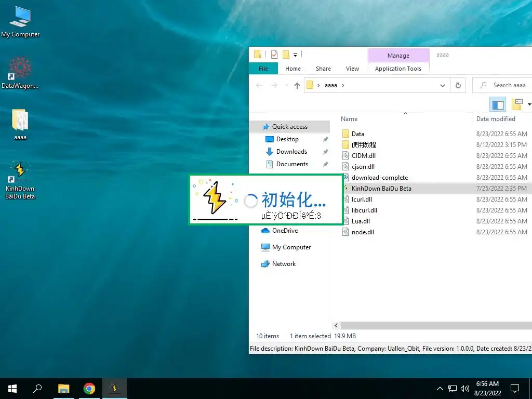Show hidden system tray icons
The height and width of the screenshot is (399, 532).
(x=440, y=389)
